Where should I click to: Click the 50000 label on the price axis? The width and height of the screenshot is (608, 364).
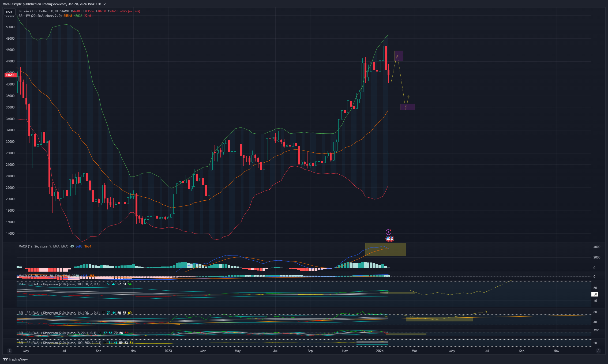coord(10,27)
